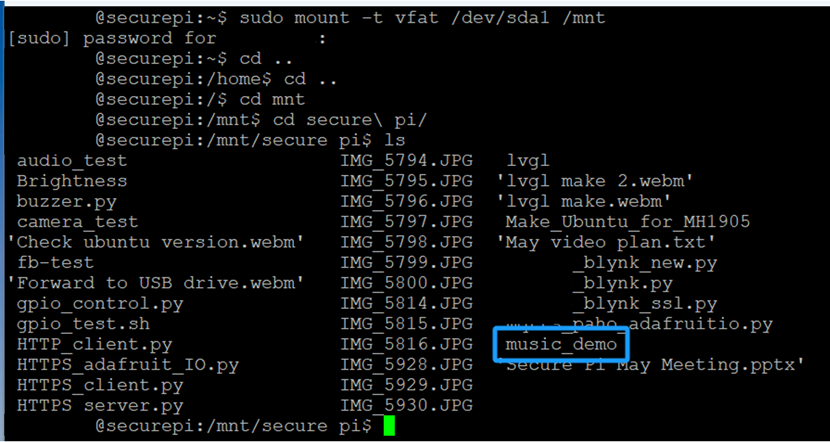Select the Make_Ubuntu_for_MH1905 entry
Image resolution: width=830 pixels, height=442 pixels.
(628, 222)
